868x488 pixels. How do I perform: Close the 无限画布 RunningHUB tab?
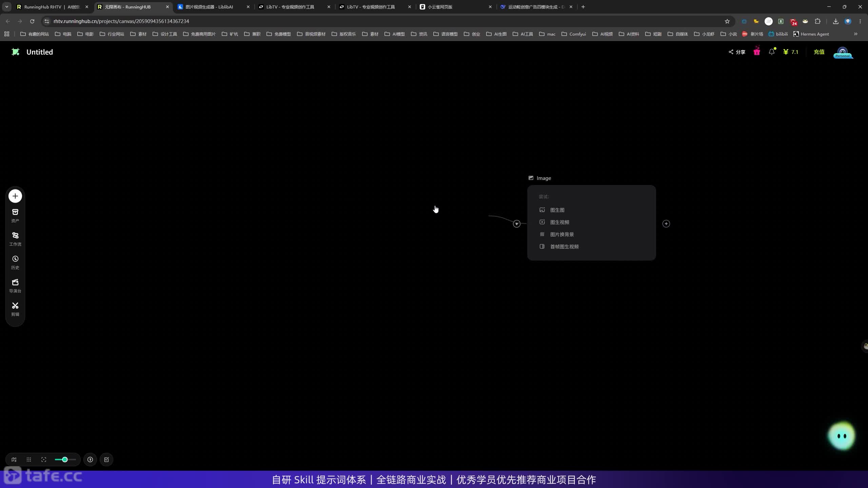pyautogui.click(x=167, y=7)
